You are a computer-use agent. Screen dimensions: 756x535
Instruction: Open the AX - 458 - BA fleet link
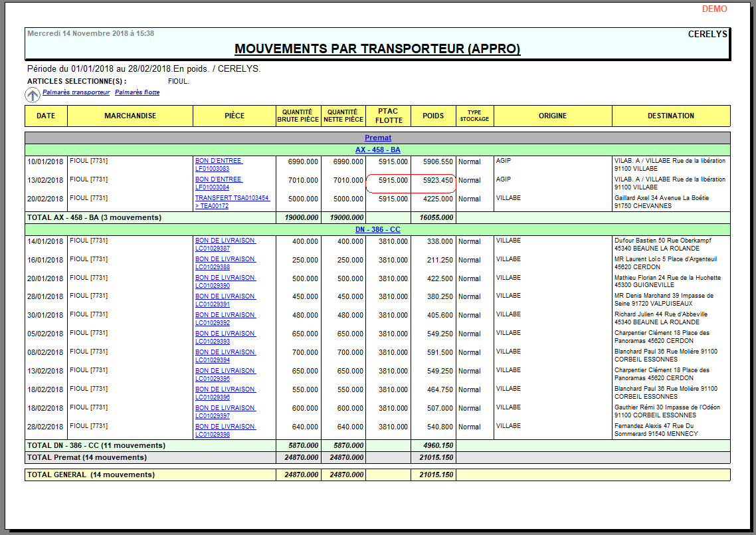pos(379,150)
